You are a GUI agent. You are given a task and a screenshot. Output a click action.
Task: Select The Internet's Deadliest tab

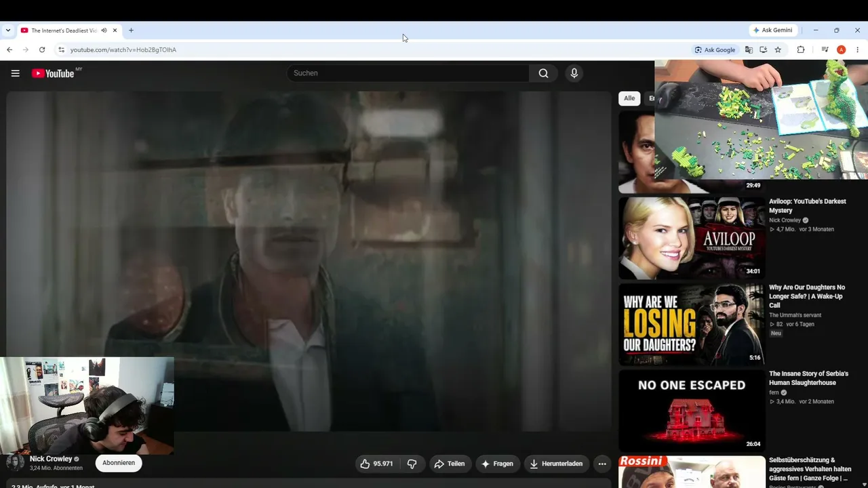coord(64,30)
